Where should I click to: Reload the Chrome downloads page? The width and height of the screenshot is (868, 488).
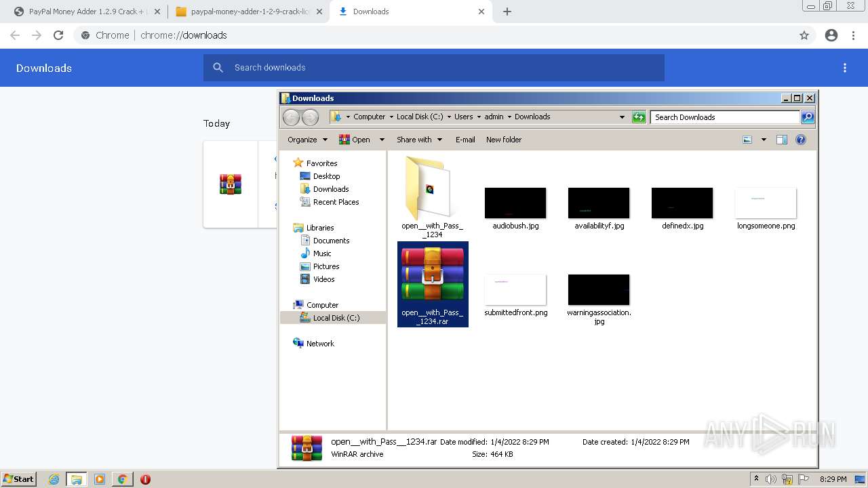pos(58,35)
